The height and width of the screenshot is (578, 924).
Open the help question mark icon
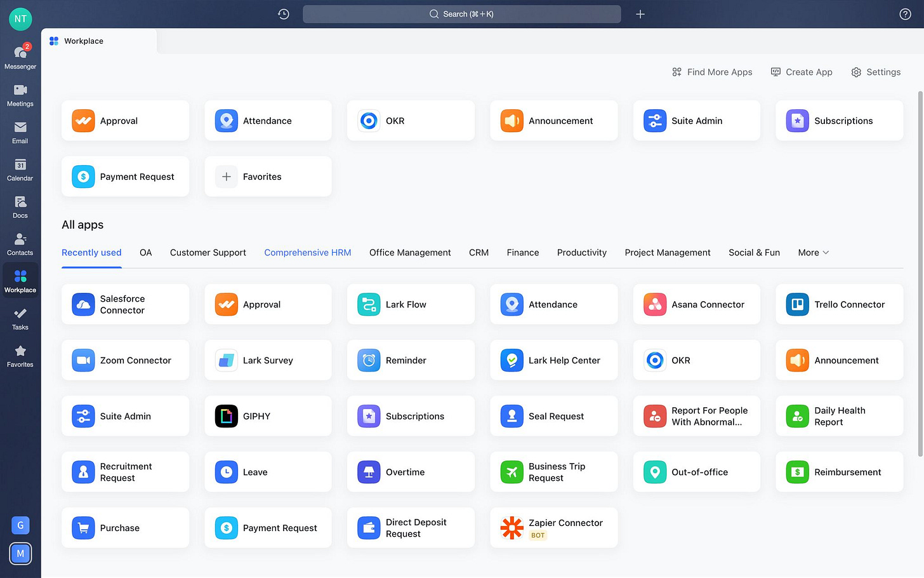point(906,14)
